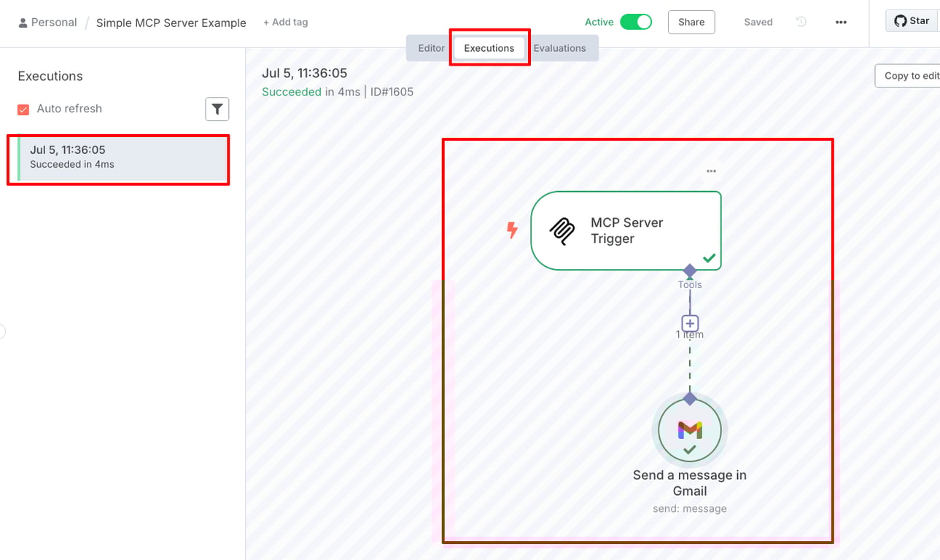
Task: Open the Personal project breadcrumb
Action: [x=54, y=23]
